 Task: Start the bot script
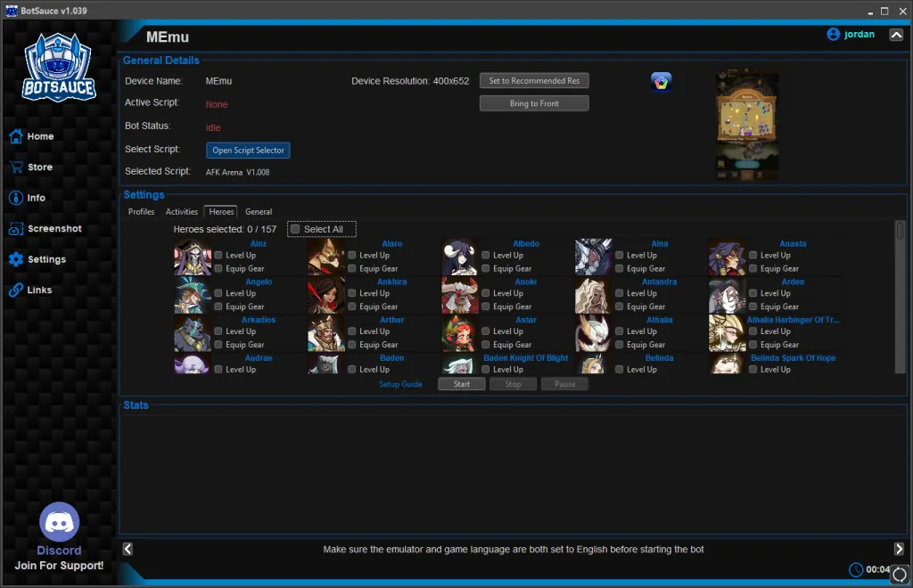462,384
